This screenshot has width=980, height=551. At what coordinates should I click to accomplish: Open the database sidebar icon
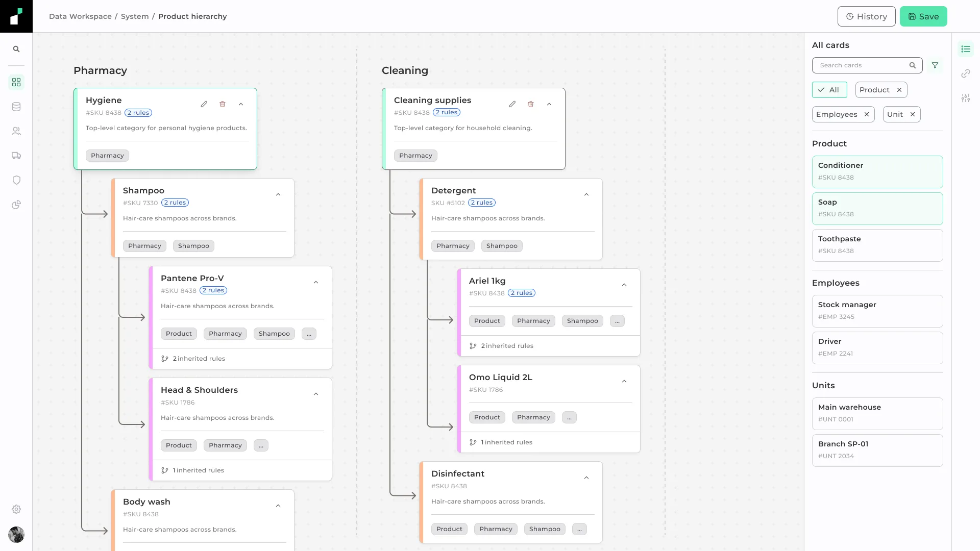[x=16, y=107]
